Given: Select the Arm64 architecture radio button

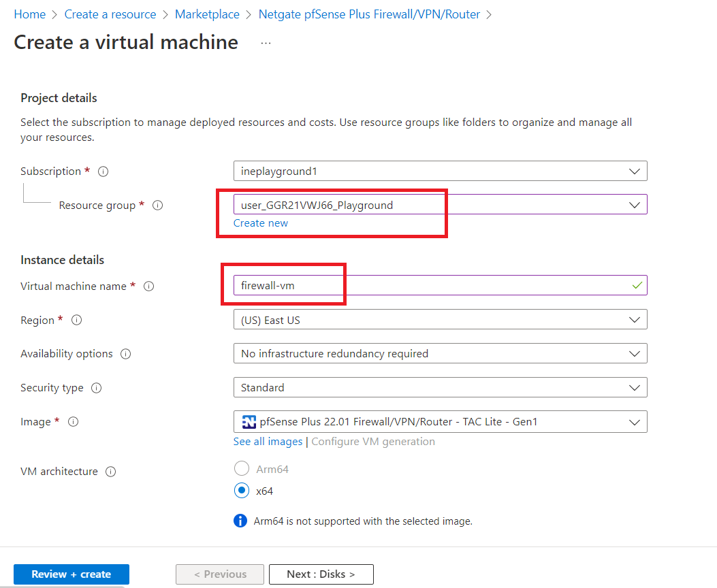Looking at the screenshot, I should (x=241, y=469).
